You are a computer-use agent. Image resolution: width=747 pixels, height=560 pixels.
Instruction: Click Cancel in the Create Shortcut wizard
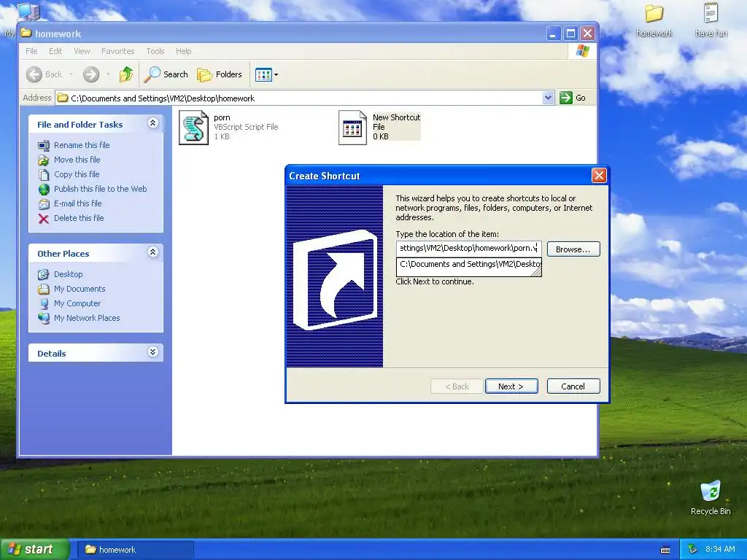(x=573, y=386)
